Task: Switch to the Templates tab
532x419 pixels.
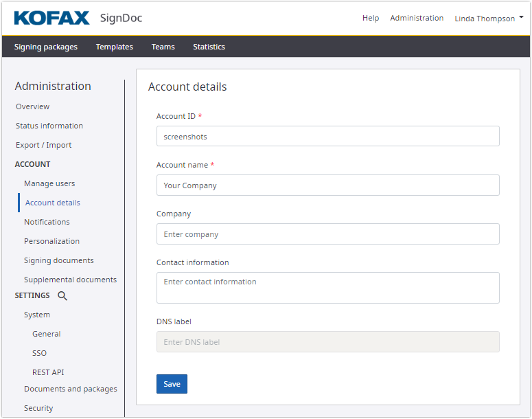Action: (115, 47)
